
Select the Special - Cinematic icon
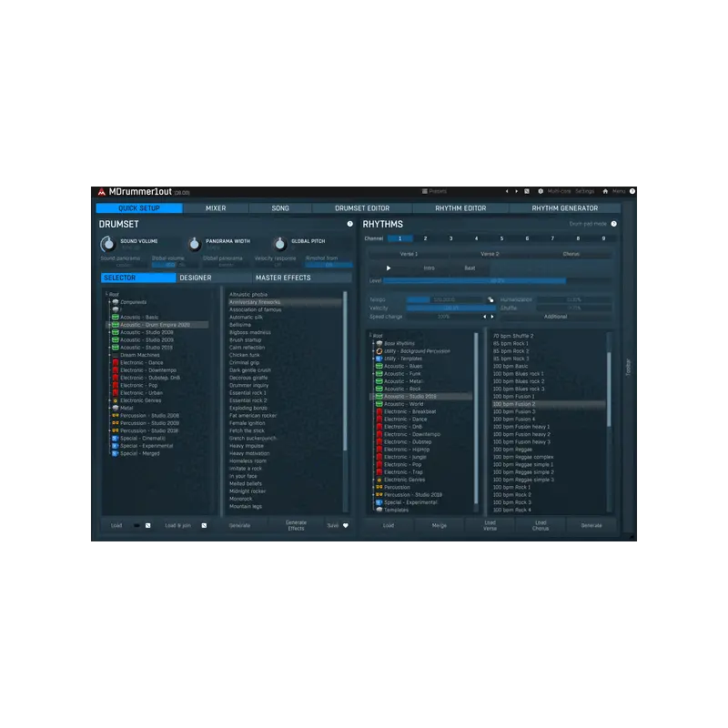coord(116,439)
